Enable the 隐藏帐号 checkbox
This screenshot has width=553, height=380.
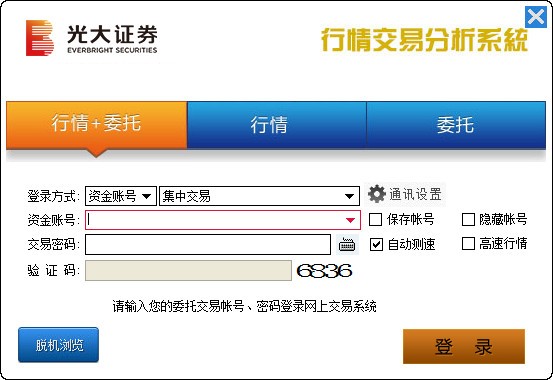[x=468, y=219]
